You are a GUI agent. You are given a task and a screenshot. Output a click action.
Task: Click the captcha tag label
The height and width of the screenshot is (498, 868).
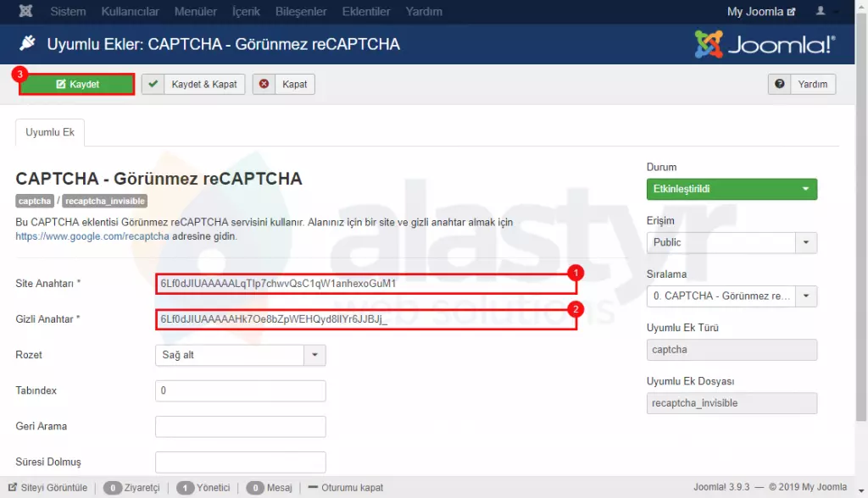pos(34,201)
